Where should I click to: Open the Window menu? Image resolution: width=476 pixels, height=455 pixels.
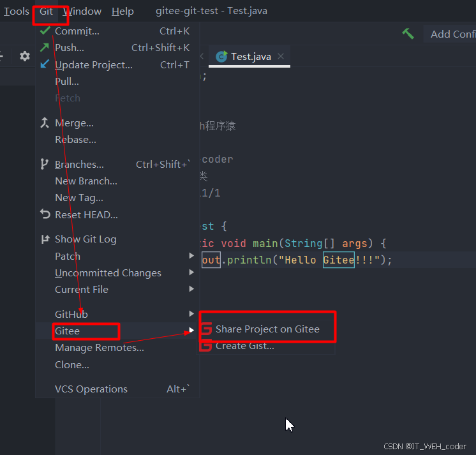82,11
